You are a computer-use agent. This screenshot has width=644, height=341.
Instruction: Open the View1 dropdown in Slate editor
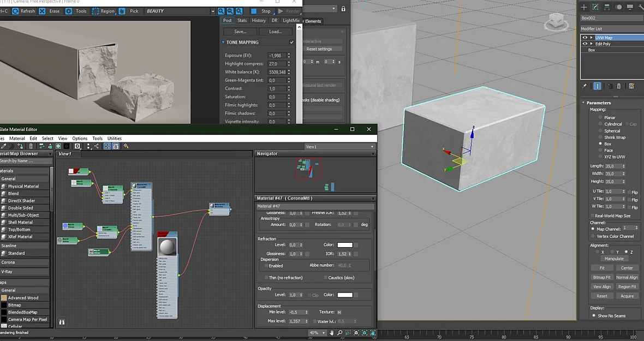[x=339, y=147]
